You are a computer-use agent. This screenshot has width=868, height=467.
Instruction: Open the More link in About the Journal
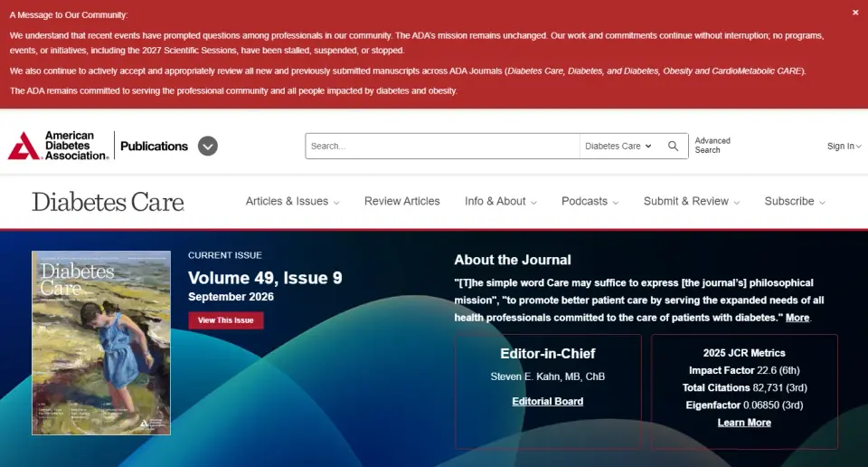797,318
